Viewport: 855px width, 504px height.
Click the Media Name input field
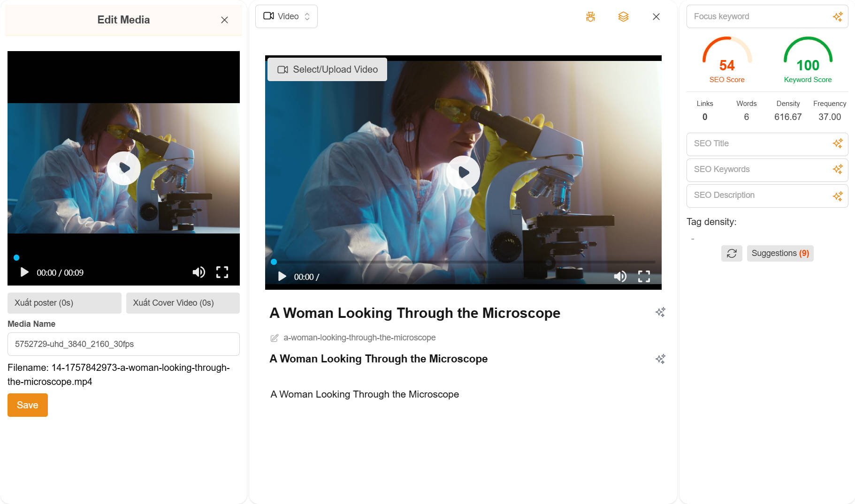(123, 344)
